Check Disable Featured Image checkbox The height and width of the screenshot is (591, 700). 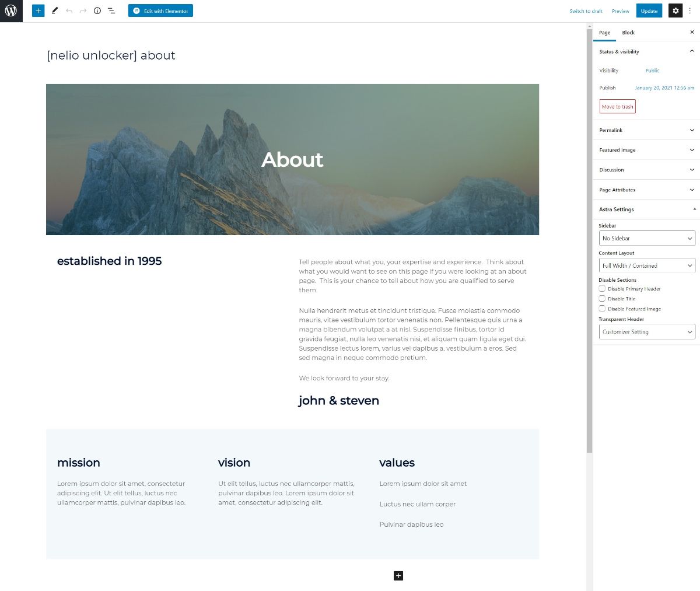[602, 308]
